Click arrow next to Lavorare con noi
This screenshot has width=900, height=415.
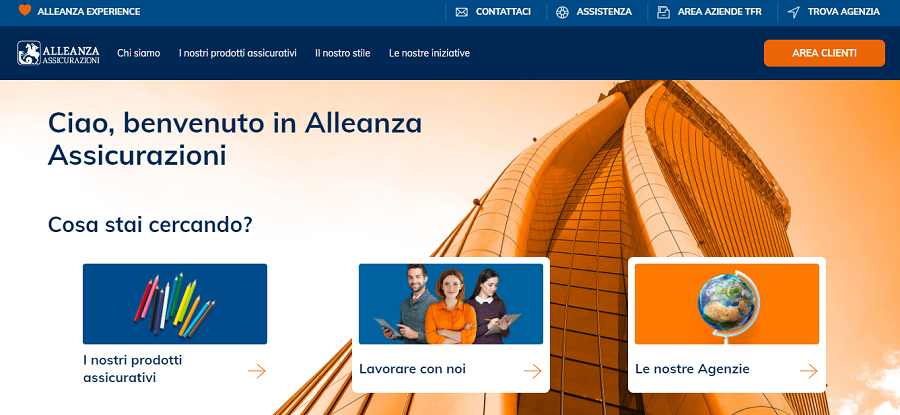point(533,371)
